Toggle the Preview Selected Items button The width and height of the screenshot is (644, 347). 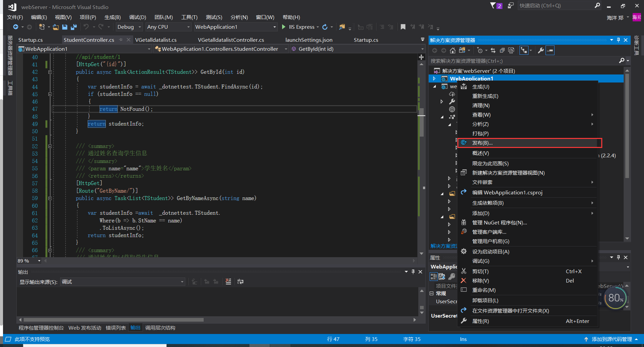coord(550,50)
